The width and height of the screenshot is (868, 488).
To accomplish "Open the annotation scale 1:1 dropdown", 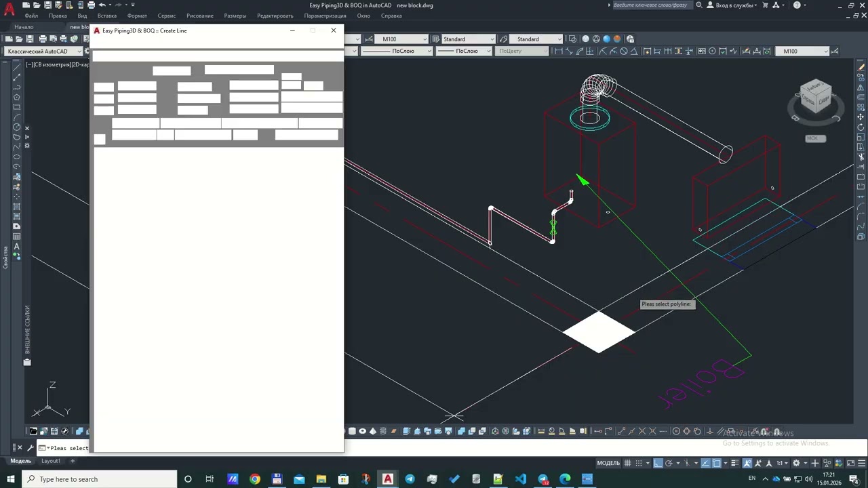I will point(781,463).
